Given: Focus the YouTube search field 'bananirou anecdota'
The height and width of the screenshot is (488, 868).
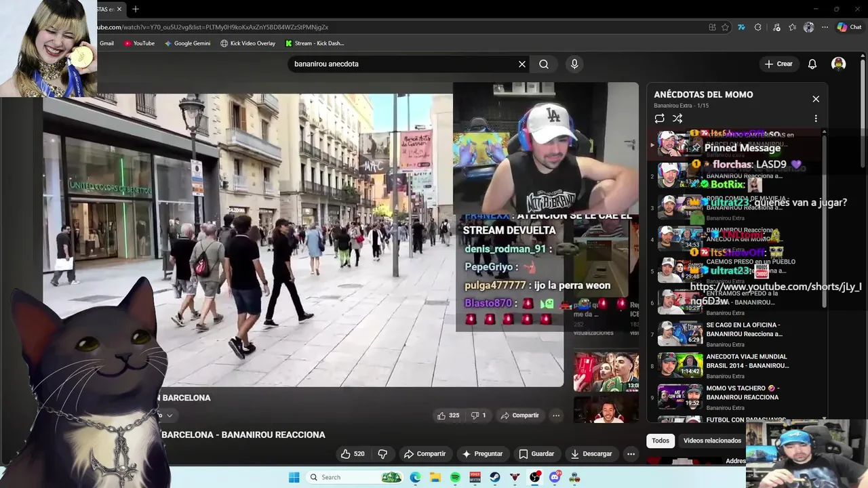Looking at the screenshot, I should click(404, 64).
